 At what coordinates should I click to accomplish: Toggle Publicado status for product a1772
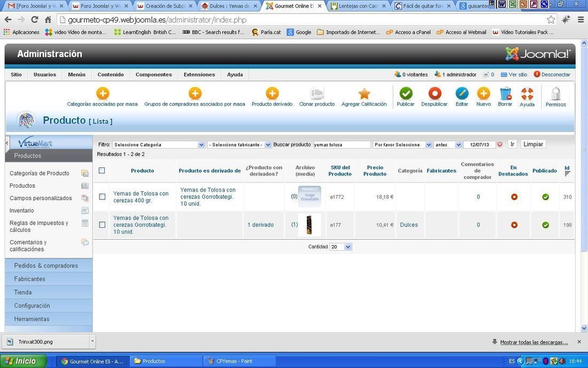[546, 196]
